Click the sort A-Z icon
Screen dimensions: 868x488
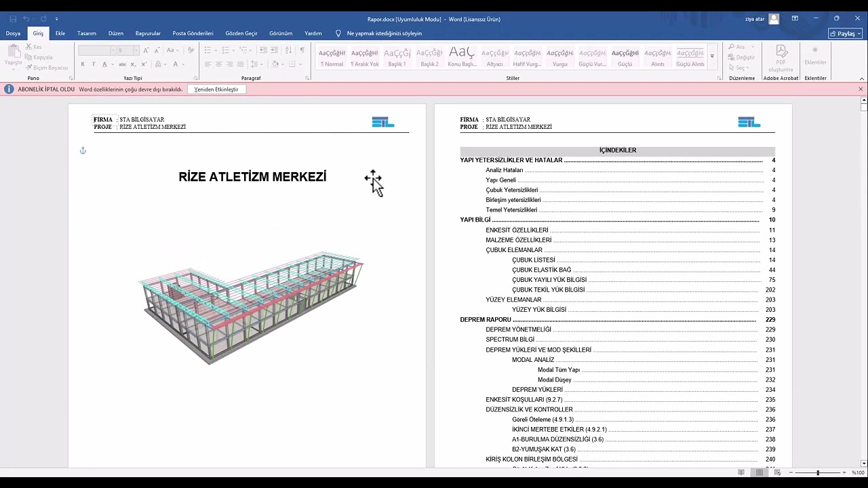[x=289, y=50]
